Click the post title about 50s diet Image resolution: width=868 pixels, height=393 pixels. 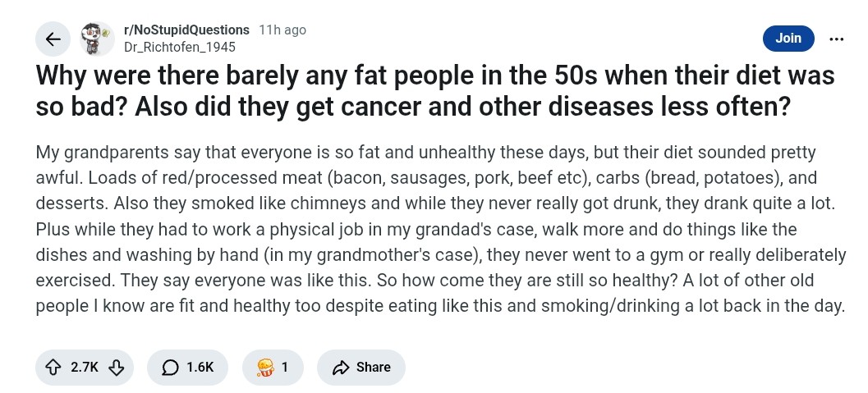point(435,92)
